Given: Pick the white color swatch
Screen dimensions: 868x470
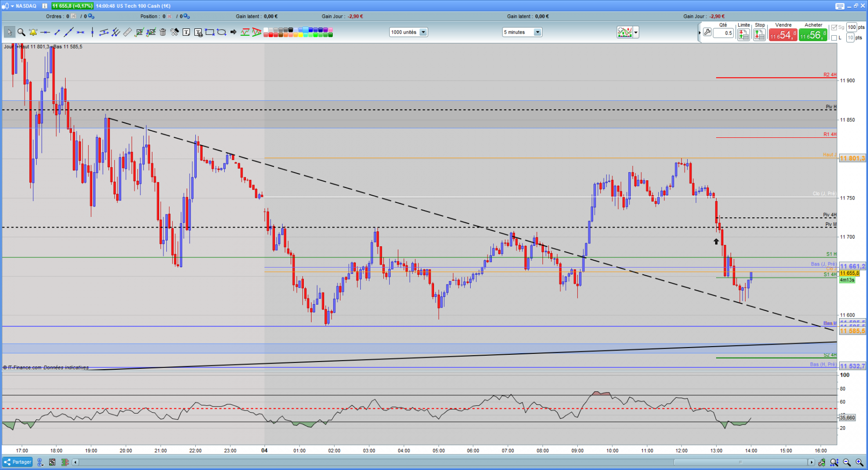Looking at the screenshot, I should pos(266,30).
